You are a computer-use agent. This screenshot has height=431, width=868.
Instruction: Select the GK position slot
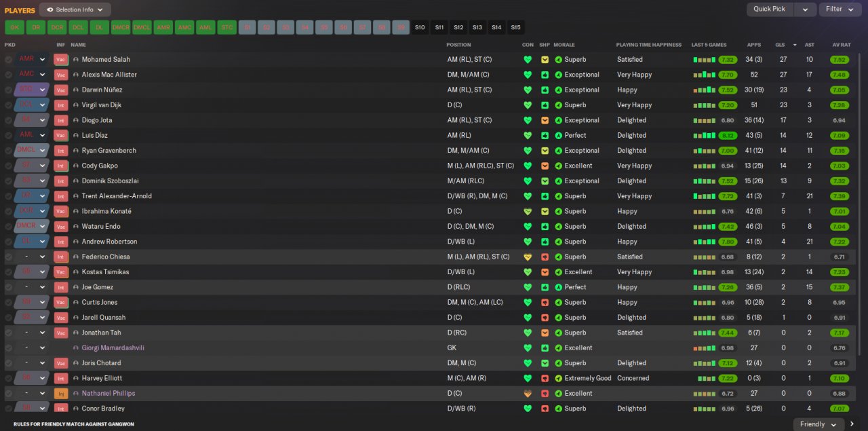coord(14,27)
